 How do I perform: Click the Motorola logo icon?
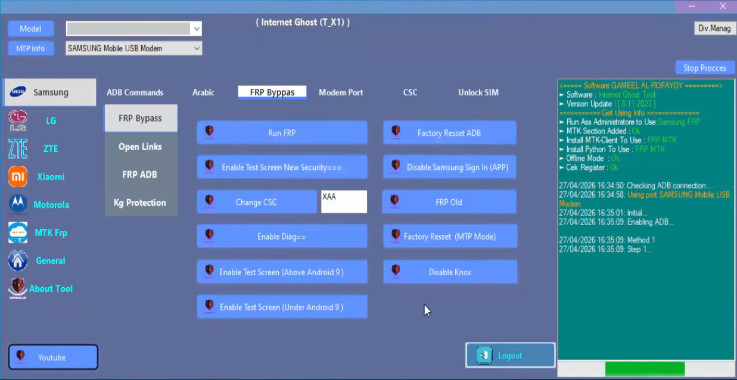tap(18, 204)
